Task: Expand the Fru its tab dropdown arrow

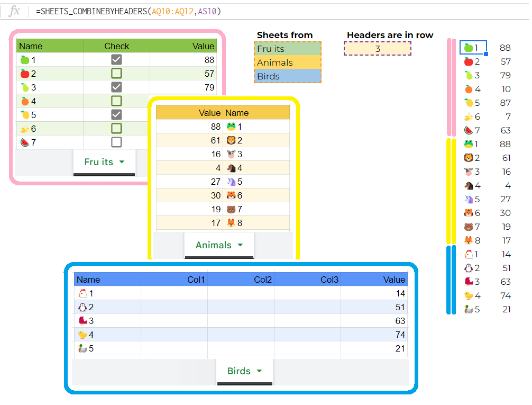Action: 122,162
